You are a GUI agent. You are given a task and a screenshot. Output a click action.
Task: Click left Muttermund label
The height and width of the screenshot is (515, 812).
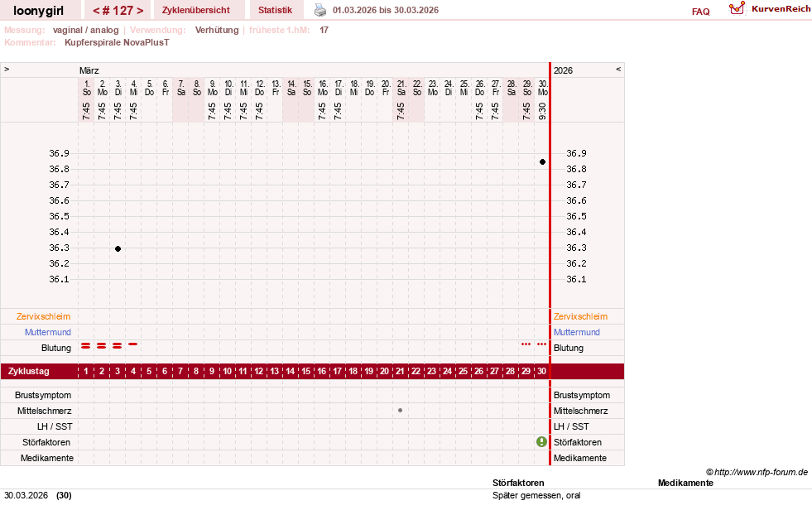click(48, 332)
